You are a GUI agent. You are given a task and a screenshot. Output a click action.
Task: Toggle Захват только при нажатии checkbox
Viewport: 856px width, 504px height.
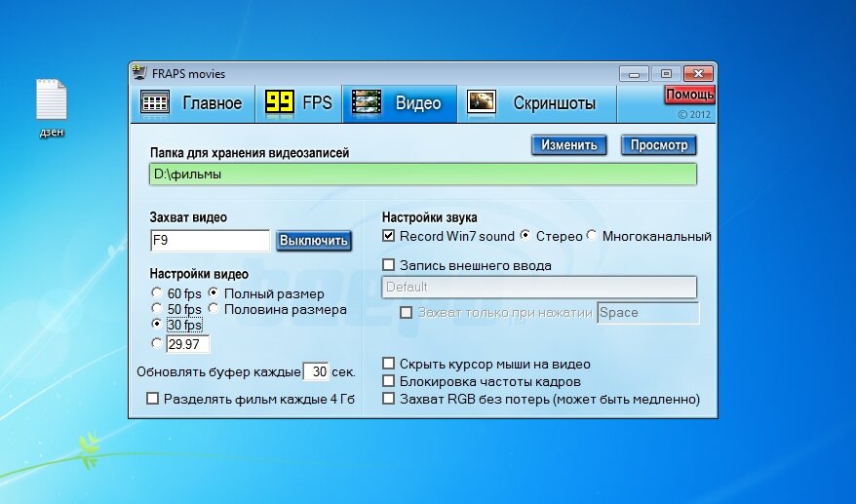[407, 312]
